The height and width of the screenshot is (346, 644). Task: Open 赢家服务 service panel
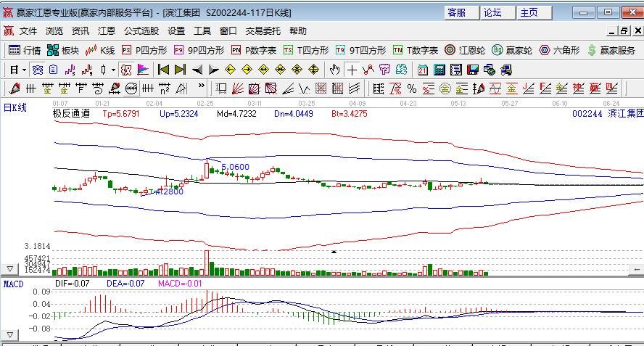pos(611,50)
